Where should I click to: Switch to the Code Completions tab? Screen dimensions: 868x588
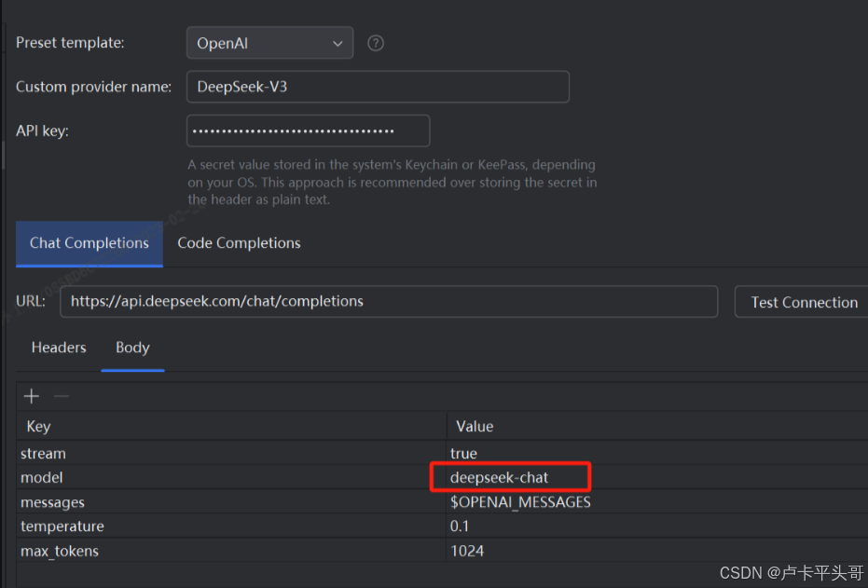click(239, 243)
